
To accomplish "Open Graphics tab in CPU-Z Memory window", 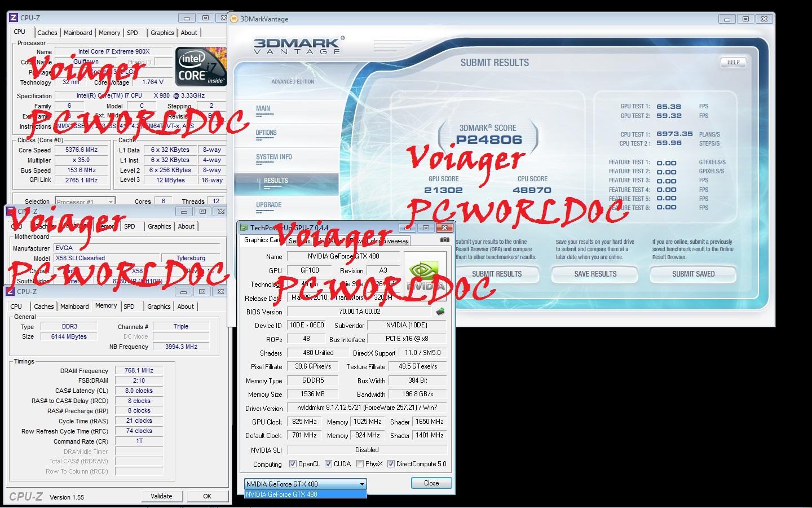I will 159,306.
